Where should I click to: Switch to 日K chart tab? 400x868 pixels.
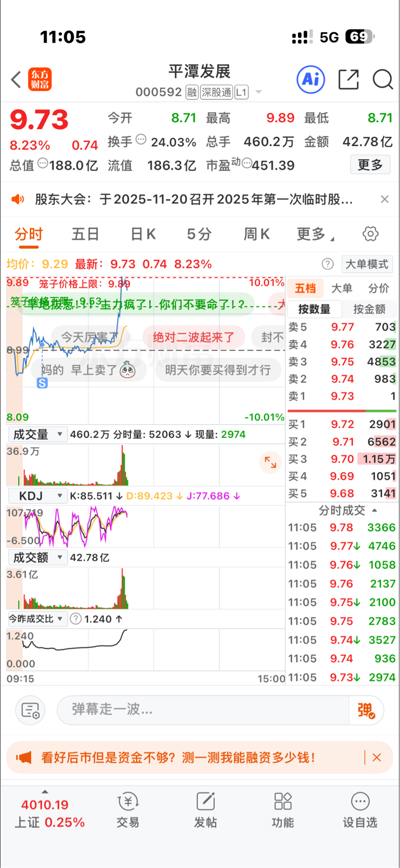click(x=143, y=234)
